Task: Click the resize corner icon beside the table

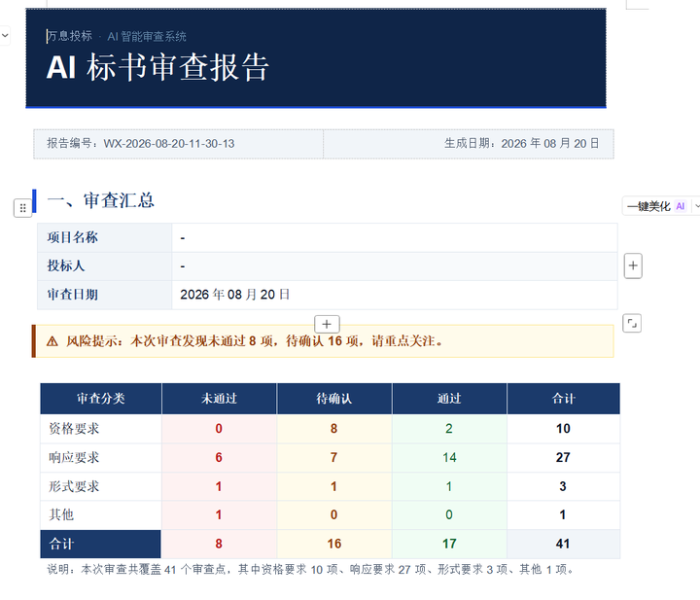Action: (632, 323)
